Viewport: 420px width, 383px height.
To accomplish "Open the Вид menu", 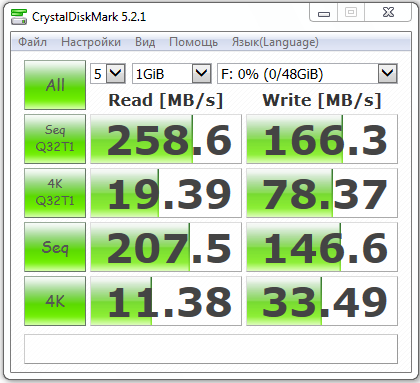I will [145, 42].
